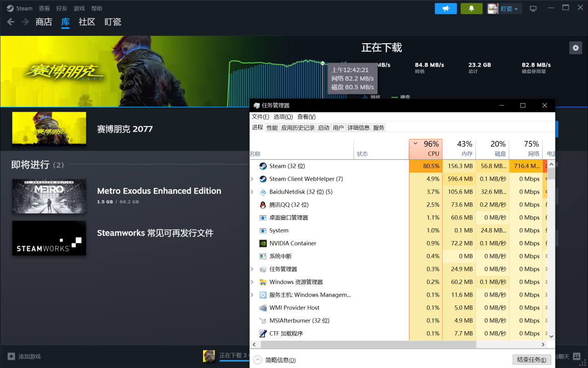Open download settings via the gear icon

(x=576, y=47)
